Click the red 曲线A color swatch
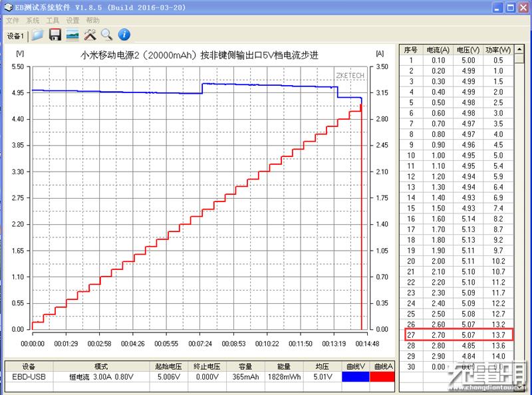The image size is (532, 395). 382,376
